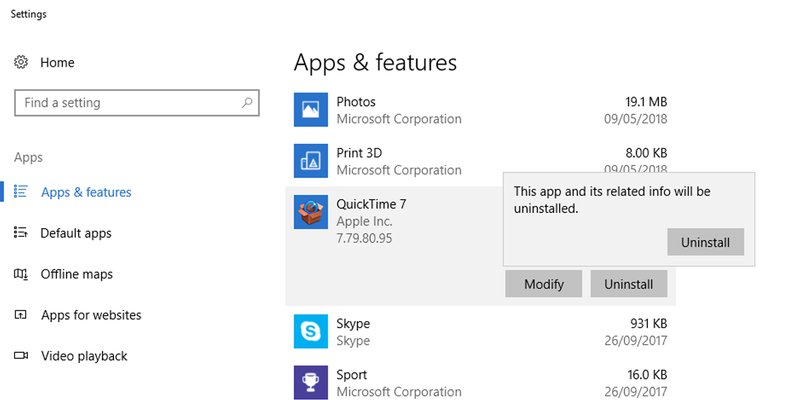Click the Skype app icon

(x=311, y=331)
